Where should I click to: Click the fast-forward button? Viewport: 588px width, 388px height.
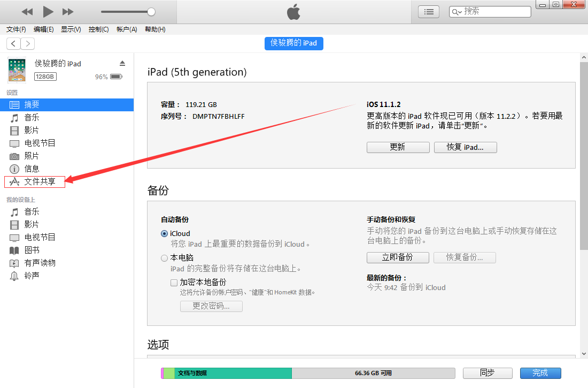point(67,12)
